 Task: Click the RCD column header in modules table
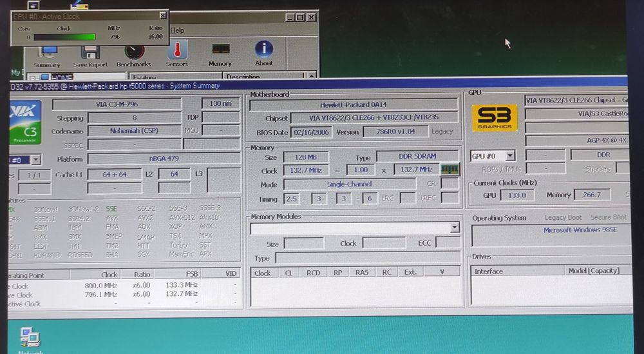[x=314, y=272]
